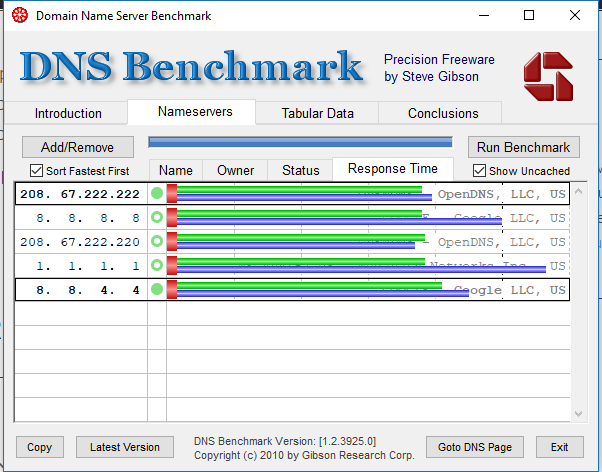602x472 pixels.
Task: Click the red DNS Benchmark app icon in title bar
Action: click(20, 15)
